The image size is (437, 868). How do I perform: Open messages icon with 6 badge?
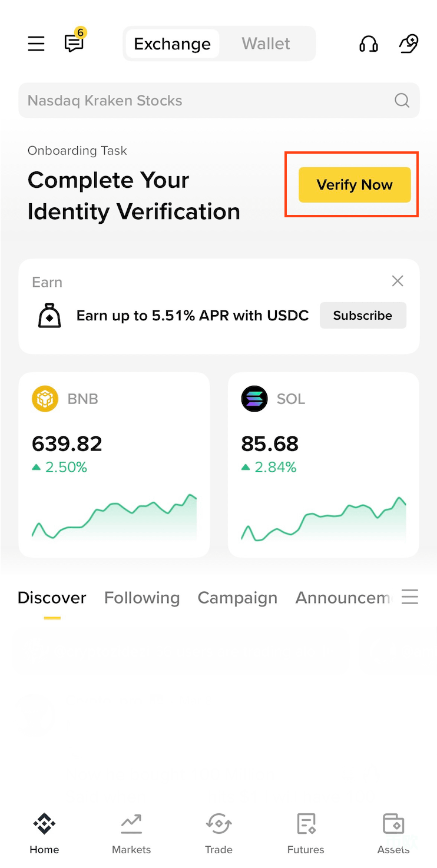[75, 42]
